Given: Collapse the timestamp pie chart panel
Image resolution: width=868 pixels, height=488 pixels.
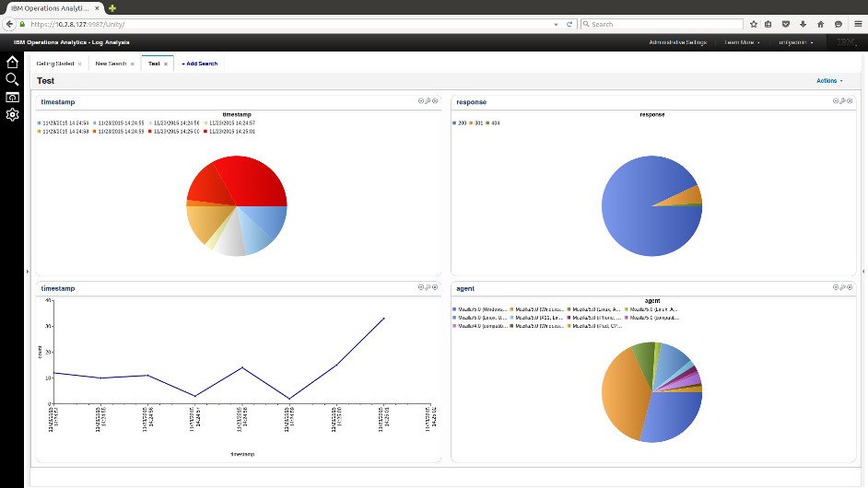Looking at the screenshot, I should tap(421, 101).
